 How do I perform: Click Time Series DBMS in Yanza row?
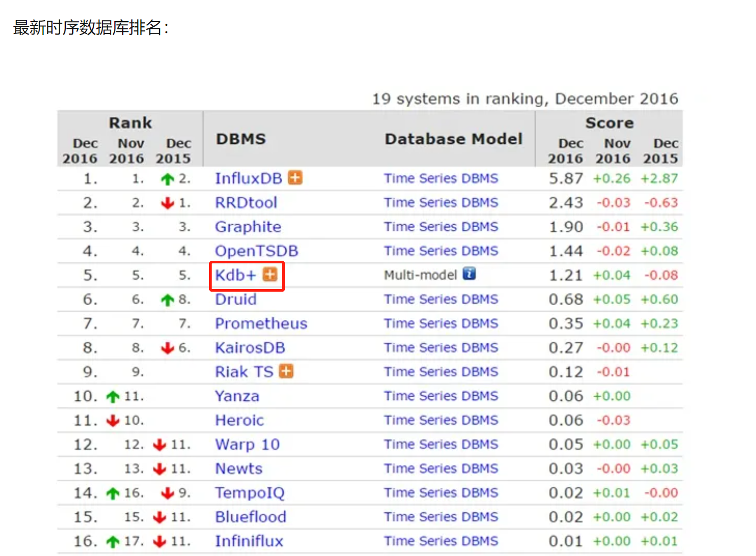(x=441, y=396)
